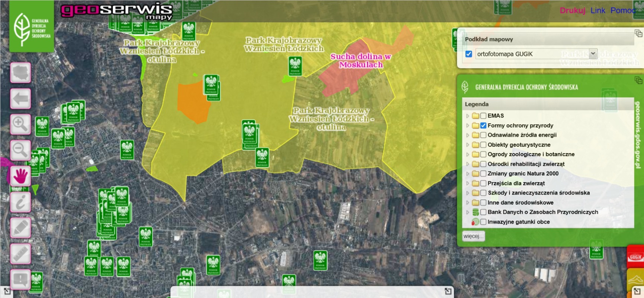644x298 pixels.
Task: Uncheck Formy ochrony przyrody layer
Action: (x=483, y=126)
